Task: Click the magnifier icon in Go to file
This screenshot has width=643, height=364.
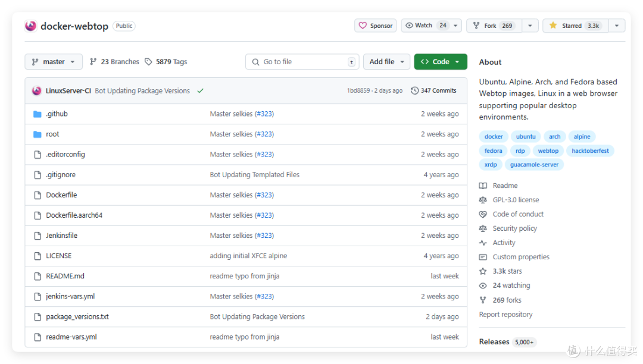Action: point(255,62)
